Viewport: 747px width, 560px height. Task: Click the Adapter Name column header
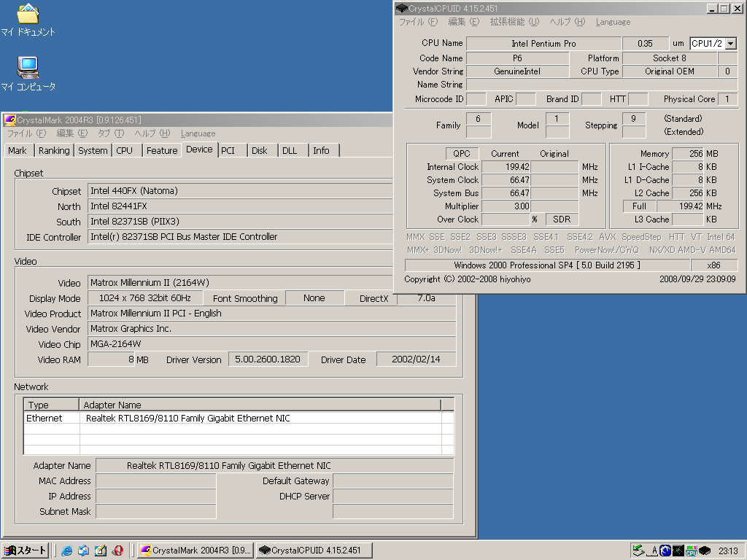(260, 405)
